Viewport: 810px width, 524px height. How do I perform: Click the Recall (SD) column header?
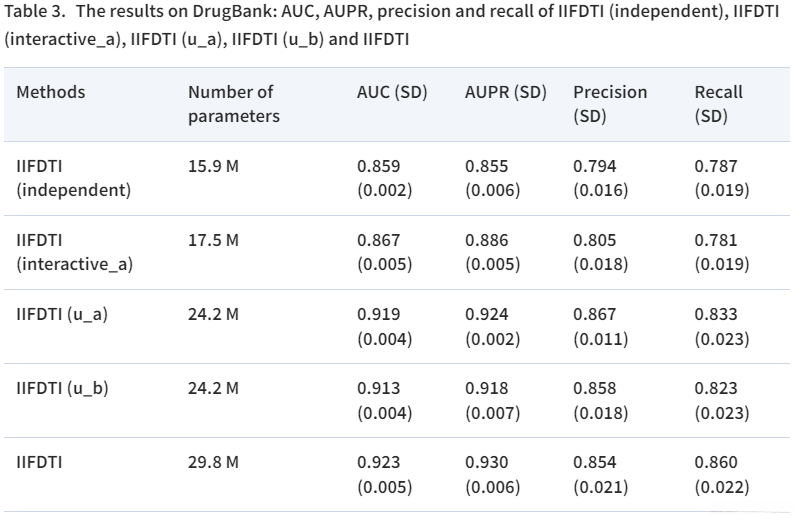click(x=719, y=104)
